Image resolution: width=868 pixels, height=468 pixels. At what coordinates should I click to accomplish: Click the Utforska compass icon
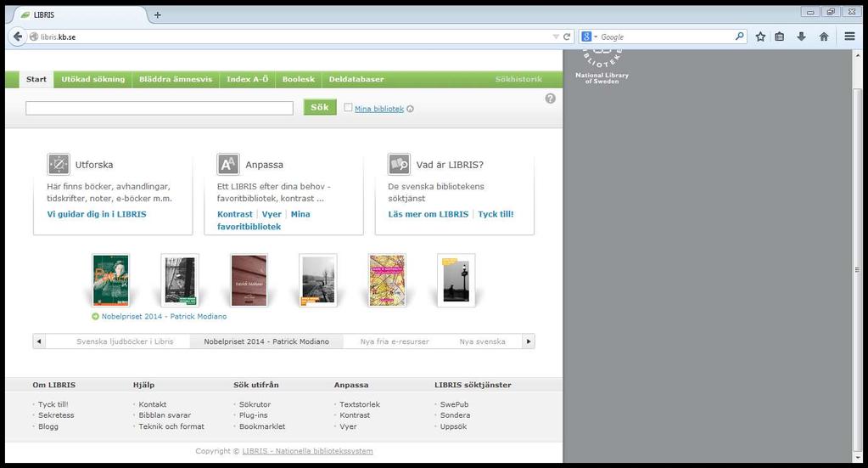[x=59, y=165]
